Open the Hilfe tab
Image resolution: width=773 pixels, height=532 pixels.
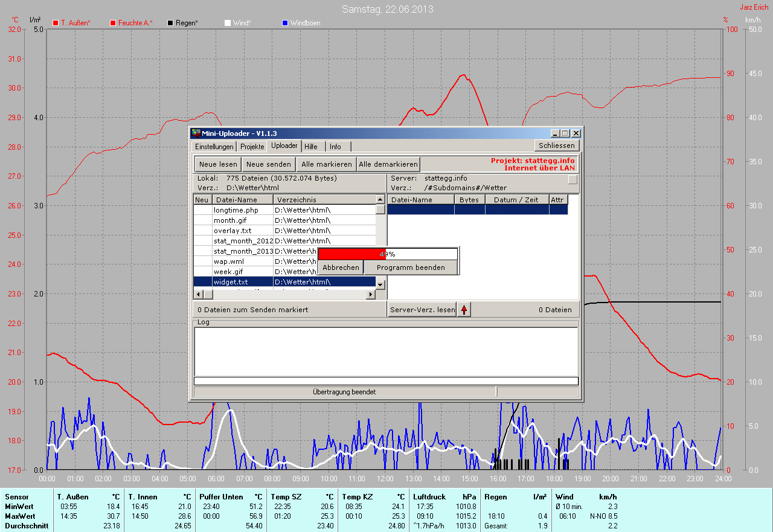(x=311, y=147)
